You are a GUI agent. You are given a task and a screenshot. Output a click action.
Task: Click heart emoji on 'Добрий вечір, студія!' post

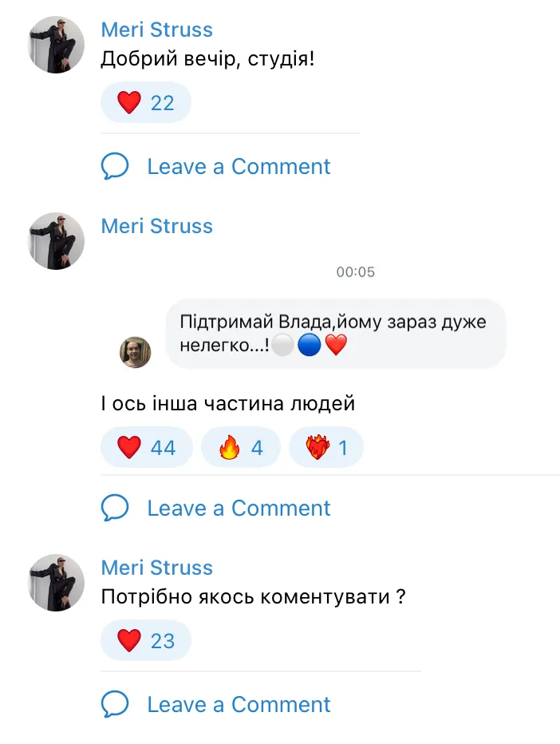(128, 103)
